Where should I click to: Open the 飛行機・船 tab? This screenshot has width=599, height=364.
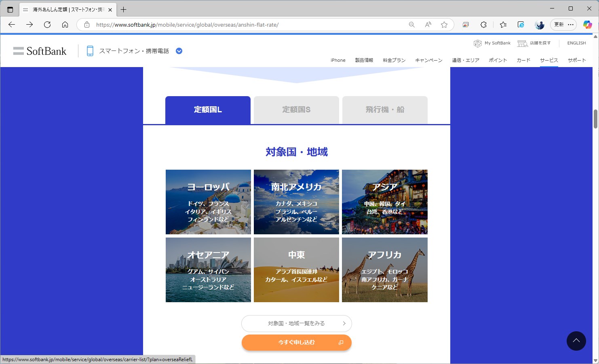pos(384,109)
